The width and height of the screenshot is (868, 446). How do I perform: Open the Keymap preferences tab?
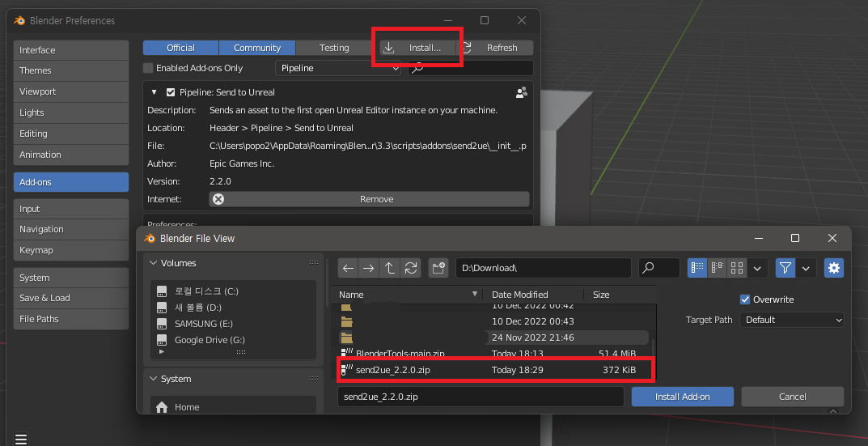click(71, 250)
